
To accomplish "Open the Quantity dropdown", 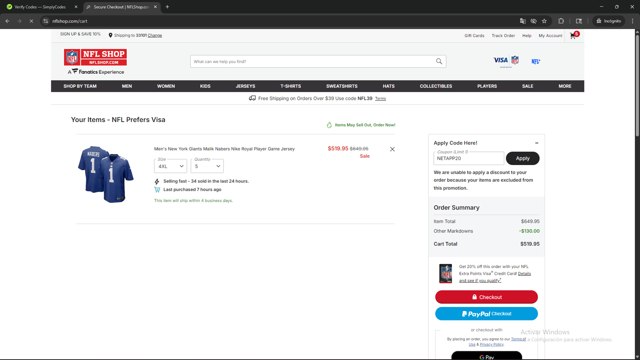I will click(x=207, y=166).
